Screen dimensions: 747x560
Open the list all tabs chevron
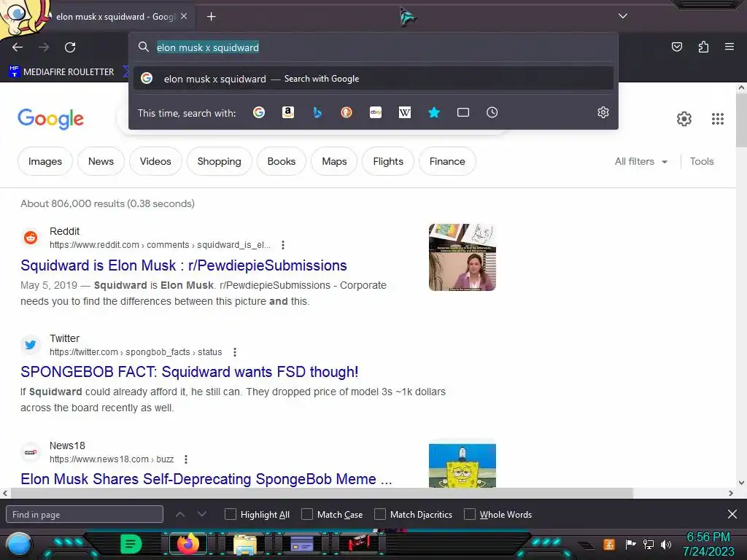pos(623,16)
